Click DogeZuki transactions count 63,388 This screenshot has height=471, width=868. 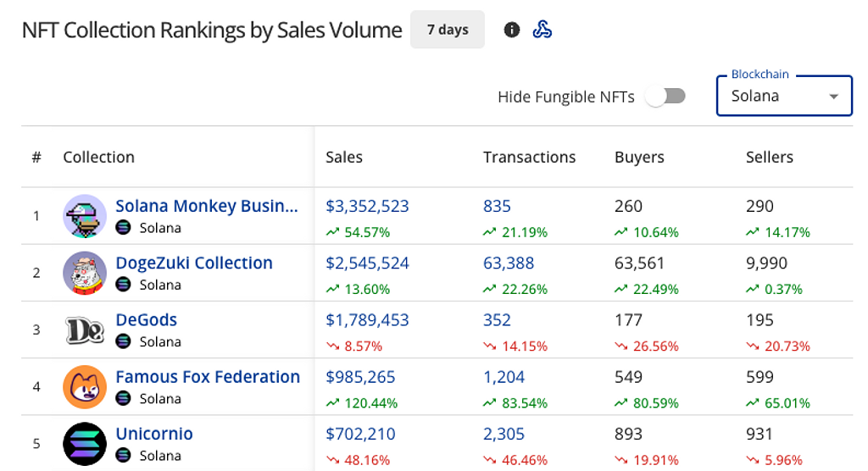509,263
